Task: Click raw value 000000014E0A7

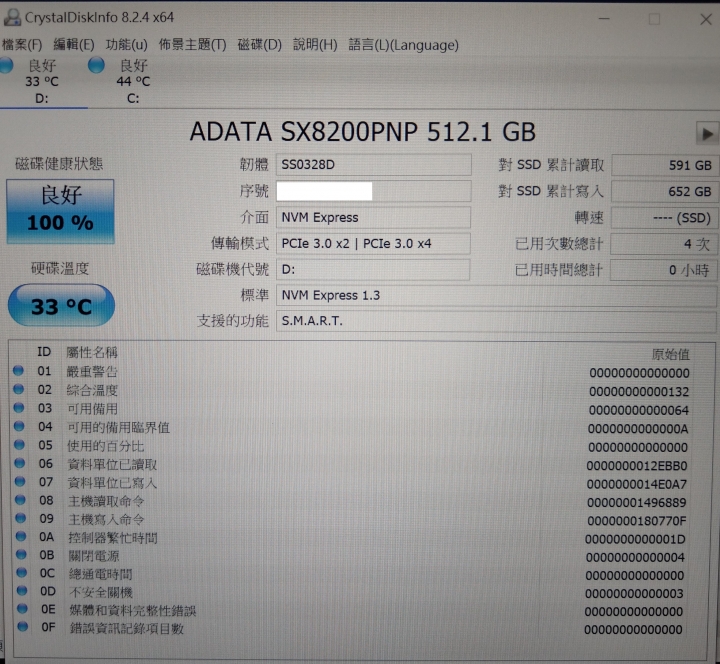Action: [x=636, y=484]
